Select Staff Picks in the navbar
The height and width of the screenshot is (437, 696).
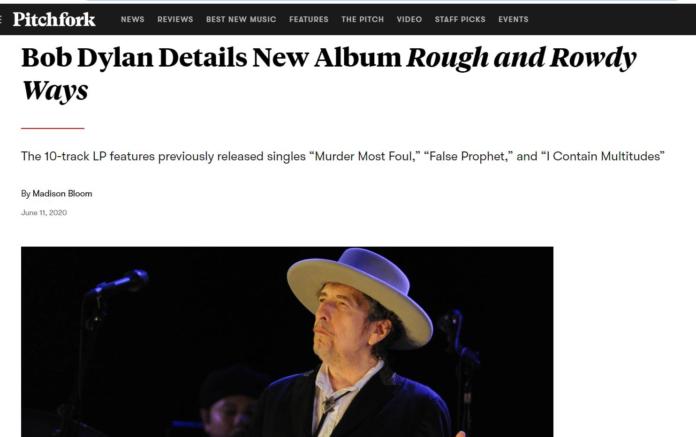coord(460,20)
